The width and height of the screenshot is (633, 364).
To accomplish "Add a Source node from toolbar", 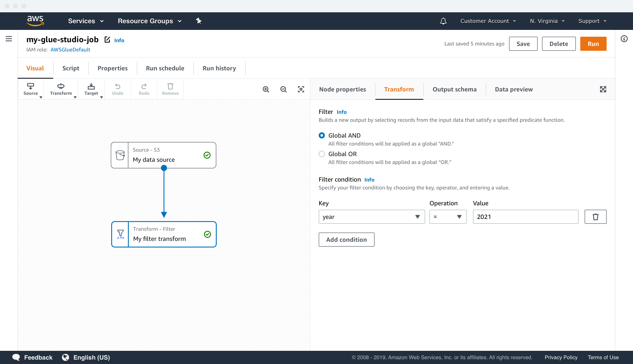I will click(31, 89).
